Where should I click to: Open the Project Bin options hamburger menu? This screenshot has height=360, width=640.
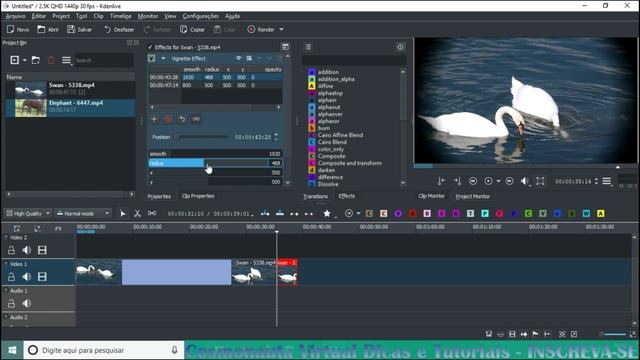67,60
